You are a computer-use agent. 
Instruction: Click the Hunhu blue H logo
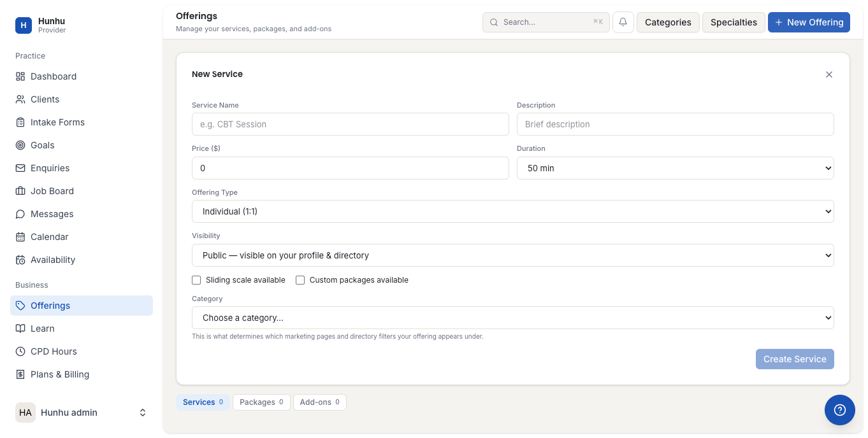(24, 25)
